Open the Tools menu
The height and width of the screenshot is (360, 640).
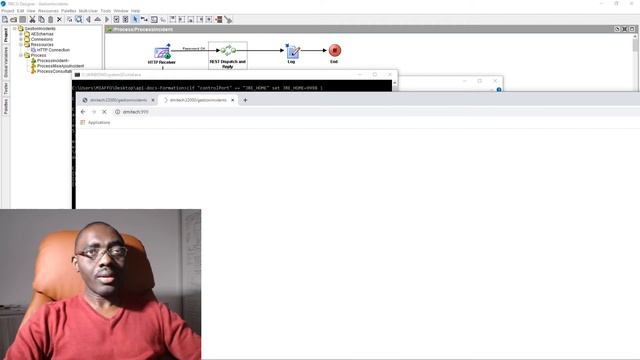(106, 11)
